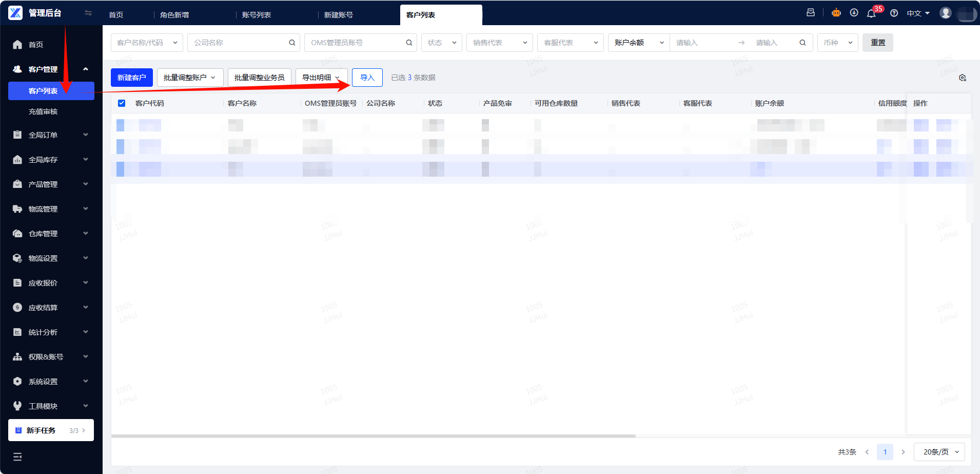Click the 新建客户 button
This screenshot has width=980, height=474.
tap(132, 78)
